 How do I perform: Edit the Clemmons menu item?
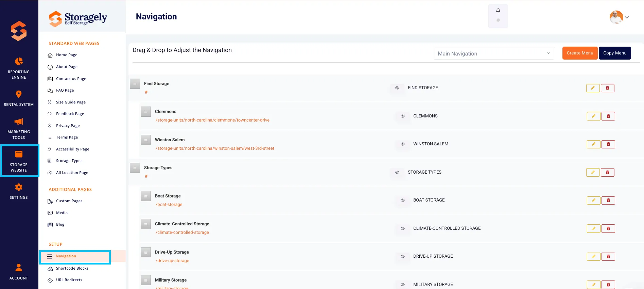point(593,116)
